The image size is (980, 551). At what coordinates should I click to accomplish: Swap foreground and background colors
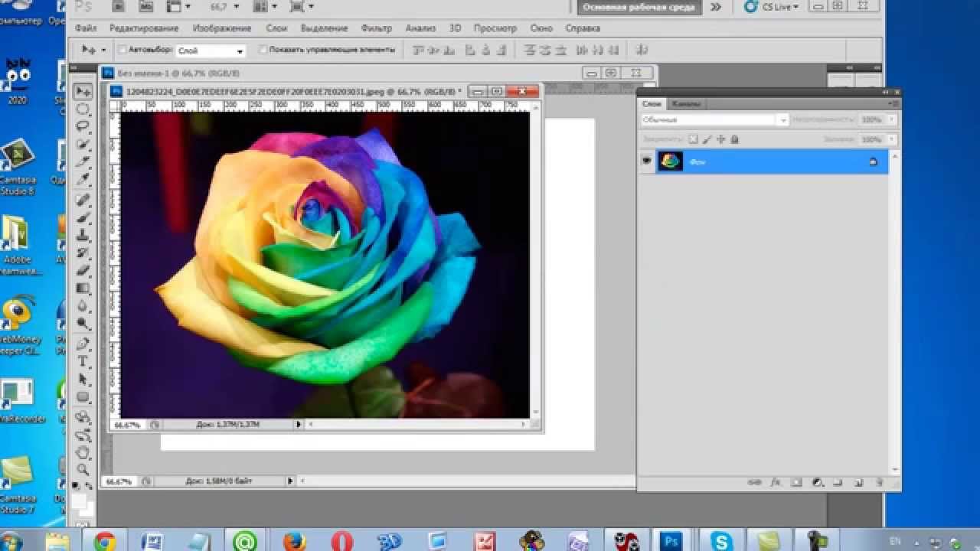click(89, 486)
